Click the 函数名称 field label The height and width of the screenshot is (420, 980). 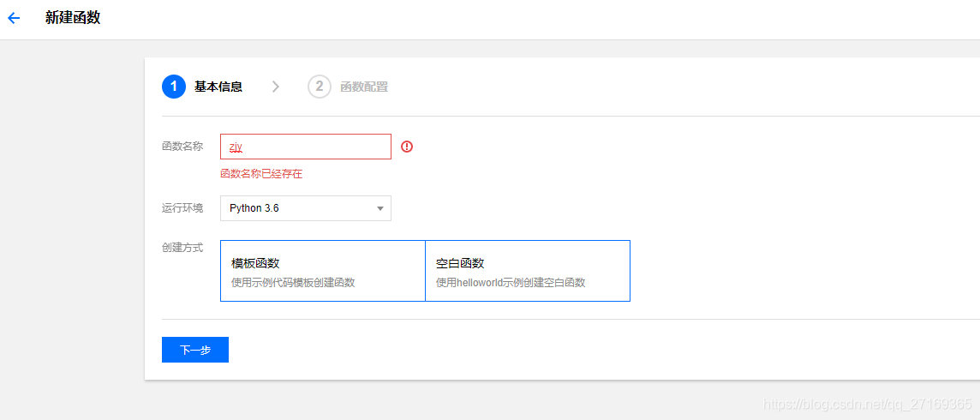[x=182, y=147]
